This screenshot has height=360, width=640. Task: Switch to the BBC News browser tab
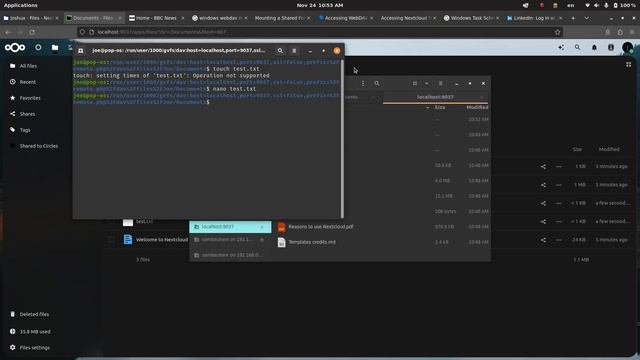(156, 18)
